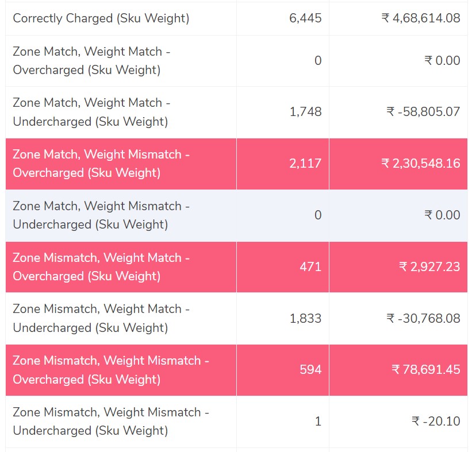Select Zone Mismatch, Weight Mismatch - Overcharged row label
Image resolution: width=476 pixels, height=452 pixels.
coord(111,370)
